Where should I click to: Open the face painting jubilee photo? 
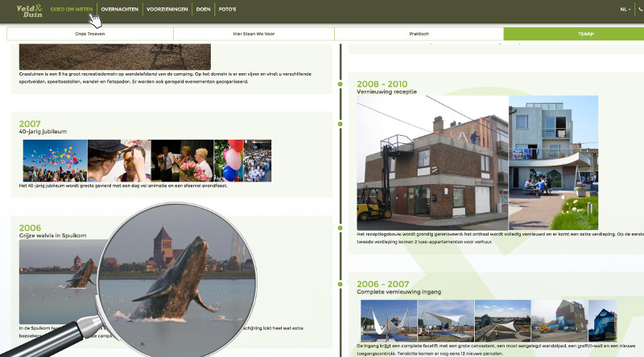click(x=119, y=161)
